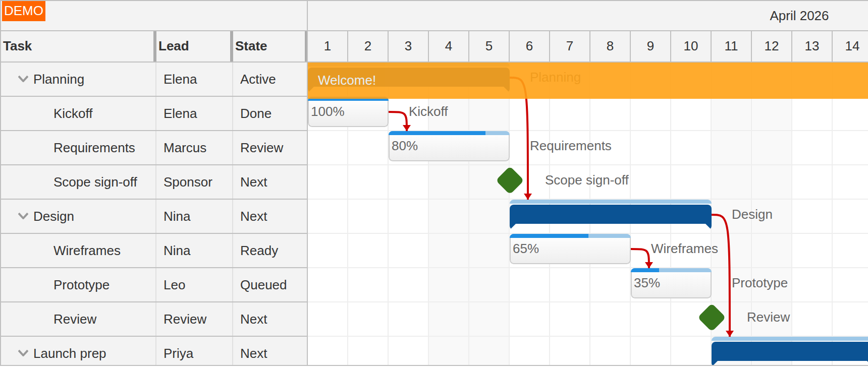Click the orange DEMO badge
The height and width of the screenshot is (371, 868).
pyautogui.click(x=23, y=11)
